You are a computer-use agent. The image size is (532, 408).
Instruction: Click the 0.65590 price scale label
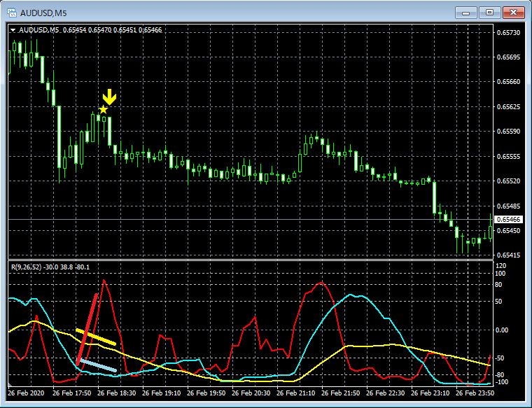coord(508,132)
